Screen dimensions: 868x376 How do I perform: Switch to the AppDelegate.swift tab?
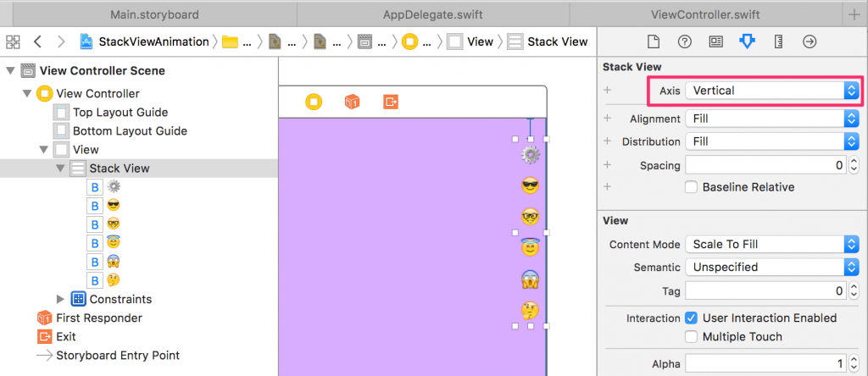[x=433, y=15]
